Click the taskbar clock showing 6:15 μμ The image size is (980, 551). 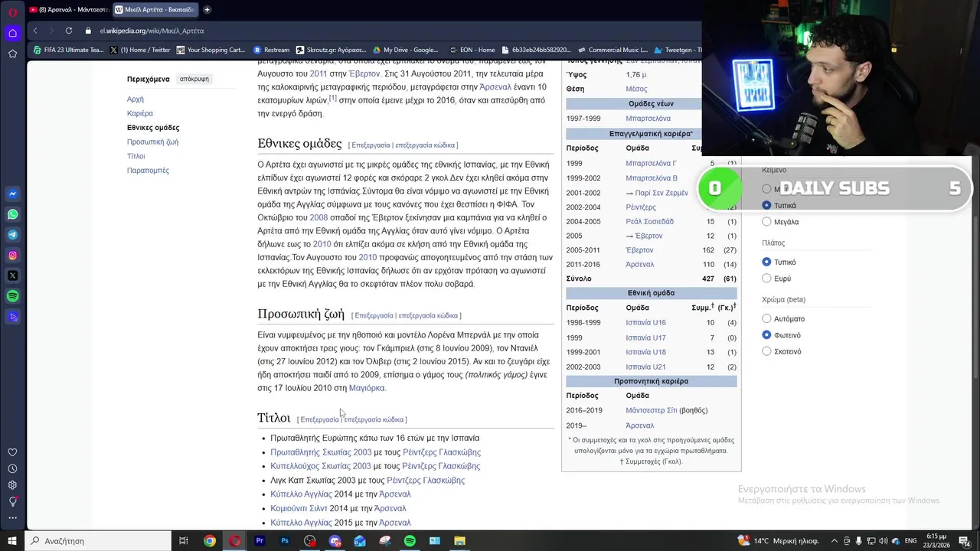pos(936,541)
